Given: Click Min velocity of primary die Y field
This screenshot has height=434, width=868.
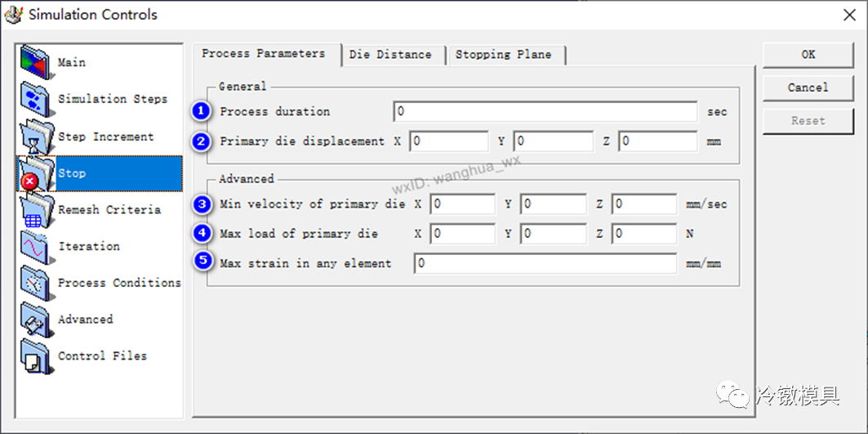Looking at the screenshot, I should pyautogui.click(x=554, y=204).
